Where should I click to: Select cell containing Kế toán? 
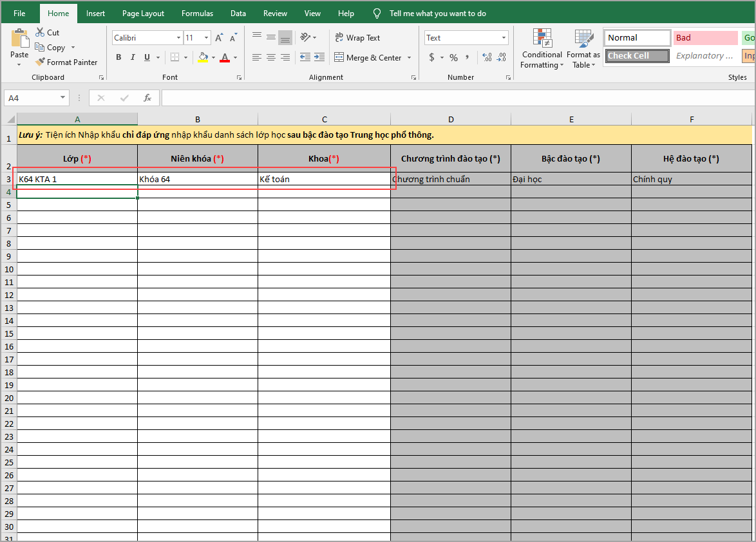[x=324, y=179]
